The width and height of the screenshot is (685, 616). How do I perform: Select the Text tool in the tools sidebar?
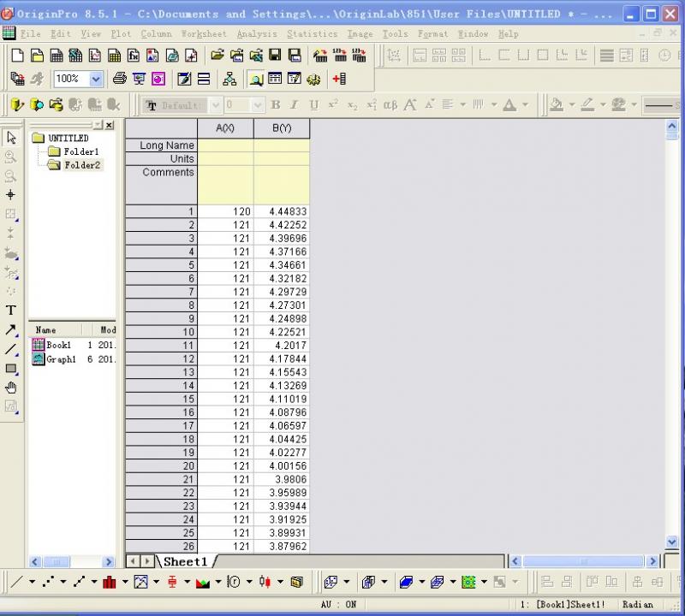11,311
